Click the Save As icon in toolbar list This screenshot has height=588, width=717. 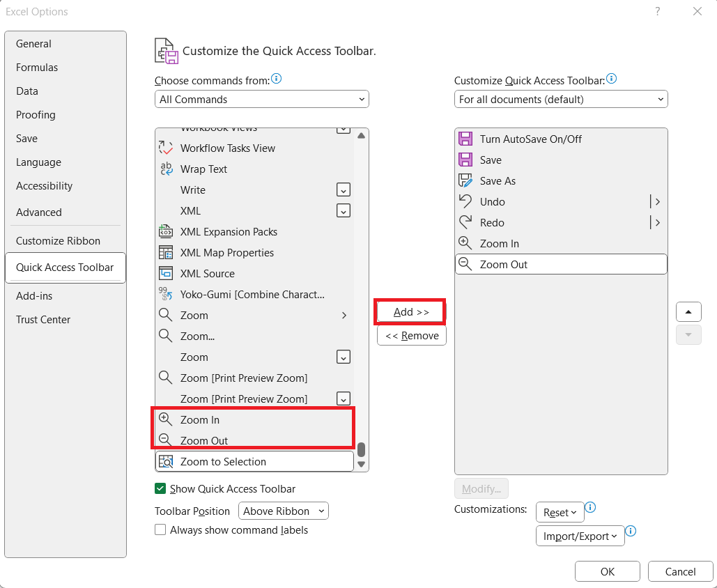[x=465, y=180]
